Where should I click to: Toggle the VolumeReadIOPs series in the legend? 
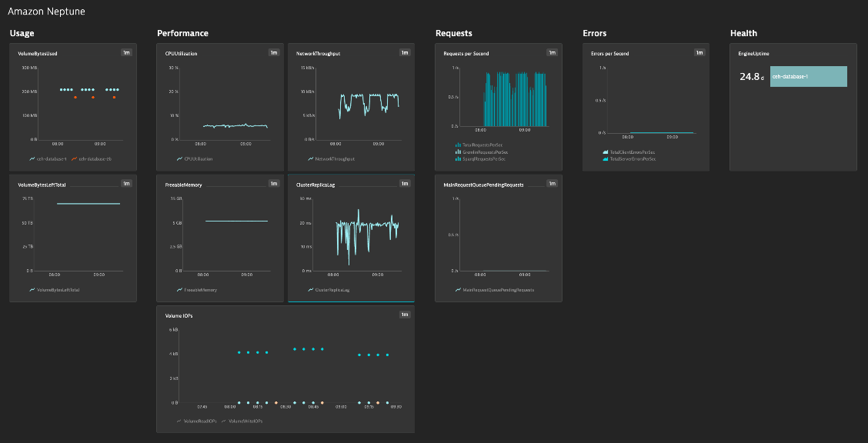point(196,421)
